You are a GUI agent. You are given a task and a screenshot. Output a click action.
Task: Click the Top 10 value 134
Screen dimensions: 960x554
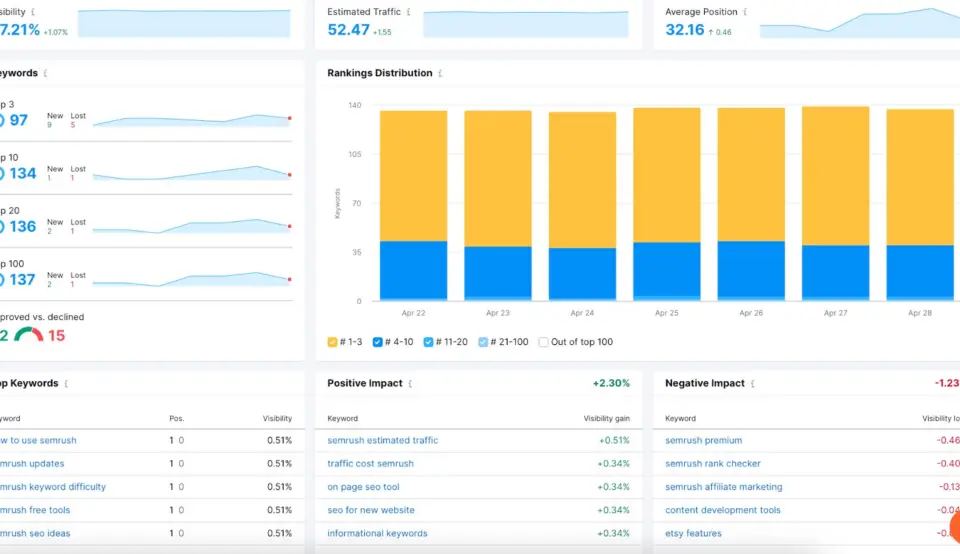click(23, 173)
